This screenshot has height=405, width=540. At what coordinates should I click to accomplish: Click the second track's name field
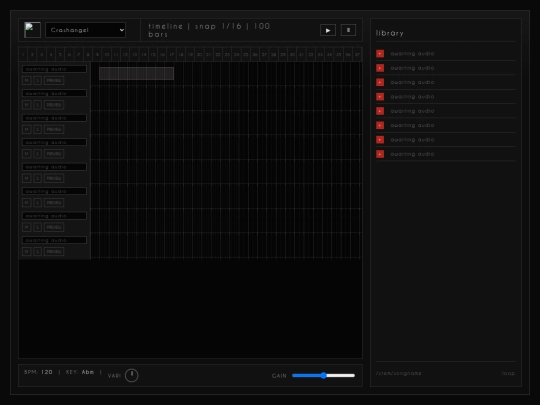click(x=54, y=93)
